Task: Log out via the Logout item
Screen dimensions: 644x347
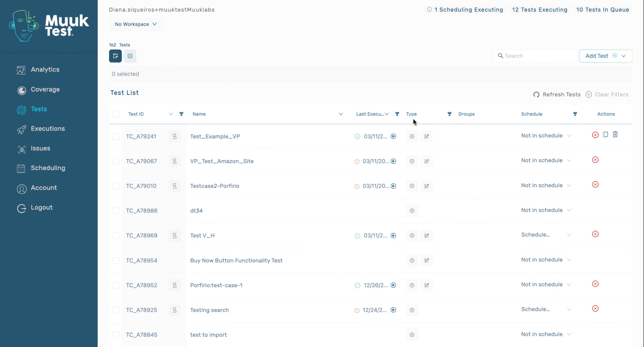Action: click(x=35, y=208)
